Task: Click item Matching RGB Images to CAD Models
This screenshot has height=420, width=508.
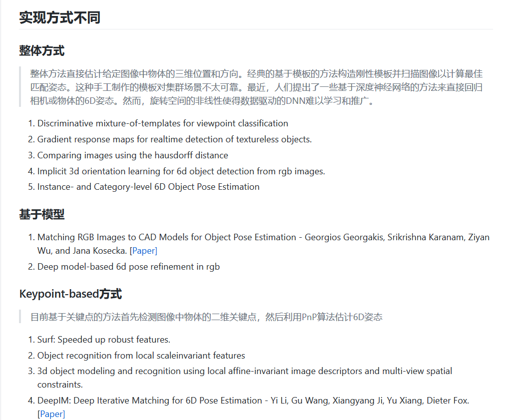Action: [x=263, y=244]
